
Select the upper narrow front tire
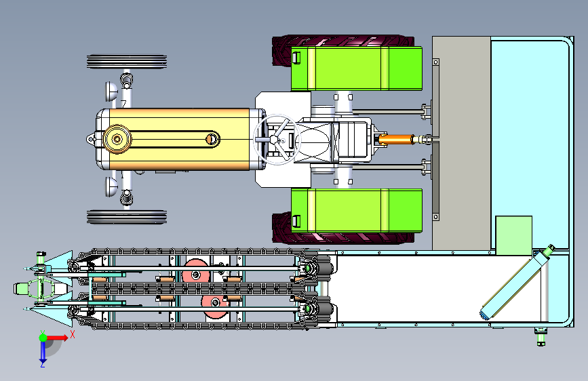click(x=127, y=62)
